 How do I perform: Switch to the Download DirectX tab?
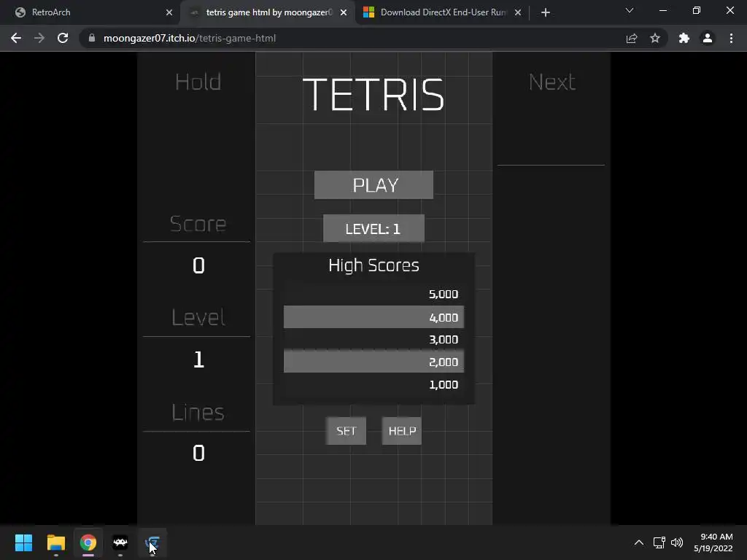tap(443, 12)
